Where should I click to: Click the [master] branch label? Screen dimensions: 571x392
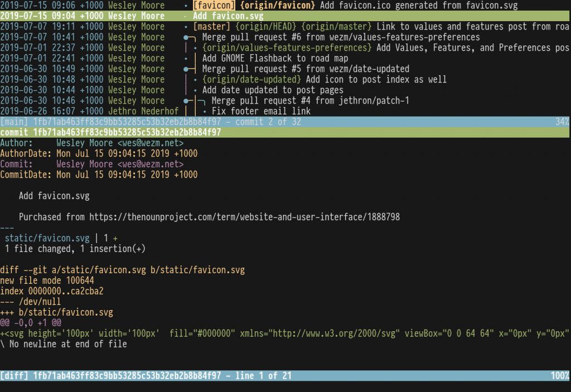point(211,27)
